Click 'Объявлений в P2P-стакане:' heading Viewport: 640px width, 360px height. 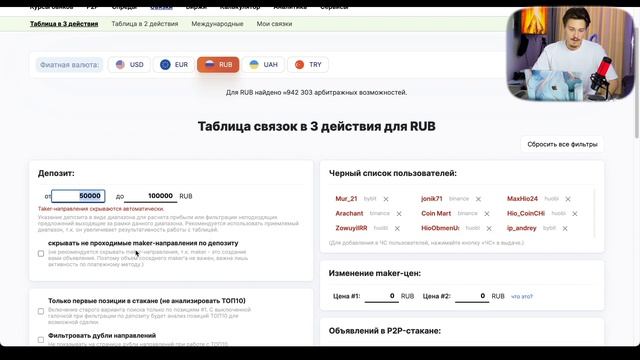(x=384, y=331)
